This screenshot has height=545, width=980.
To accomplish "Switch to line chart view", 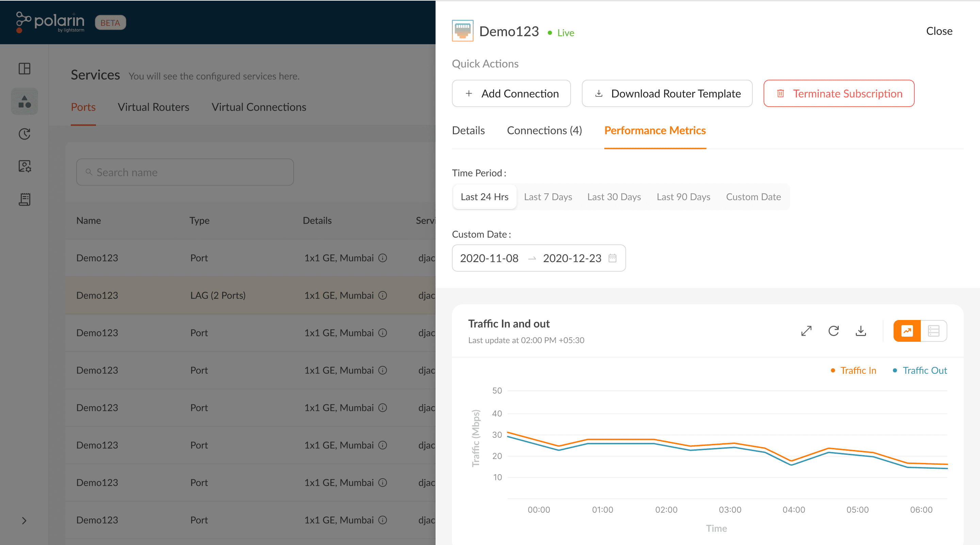I will [x=907, y=331].
